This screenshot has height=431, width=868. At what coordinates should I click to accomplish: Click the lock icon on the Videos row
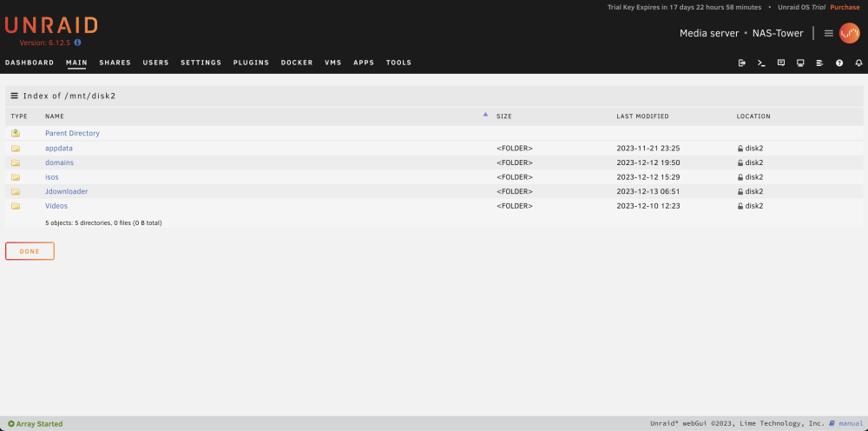(x=740, y=206)
